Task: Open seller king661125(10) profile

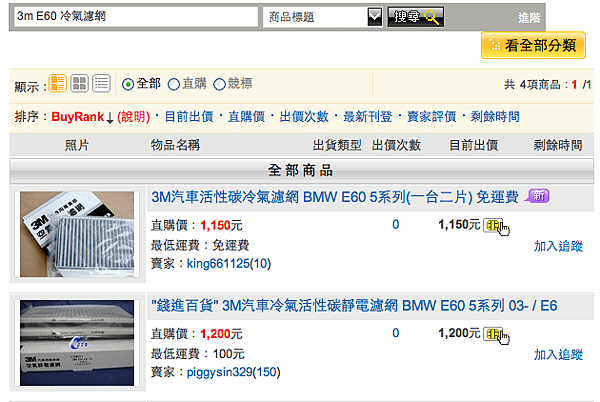Action: (228, 264)
